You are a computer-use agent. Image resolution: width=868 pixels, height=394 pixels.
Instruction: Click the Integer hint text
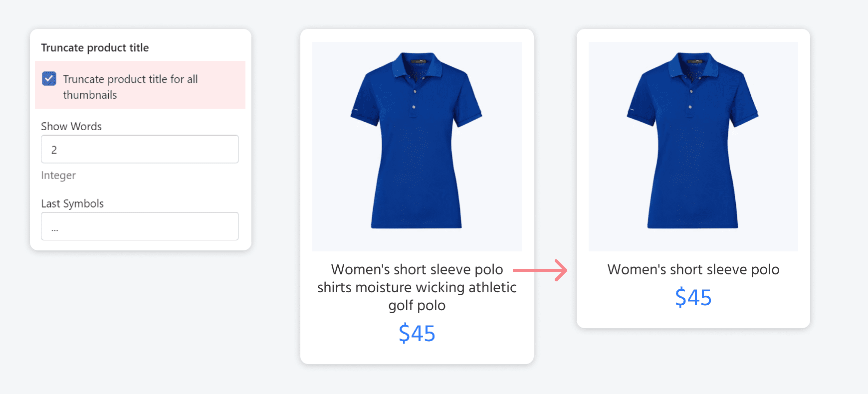point(58,175)
